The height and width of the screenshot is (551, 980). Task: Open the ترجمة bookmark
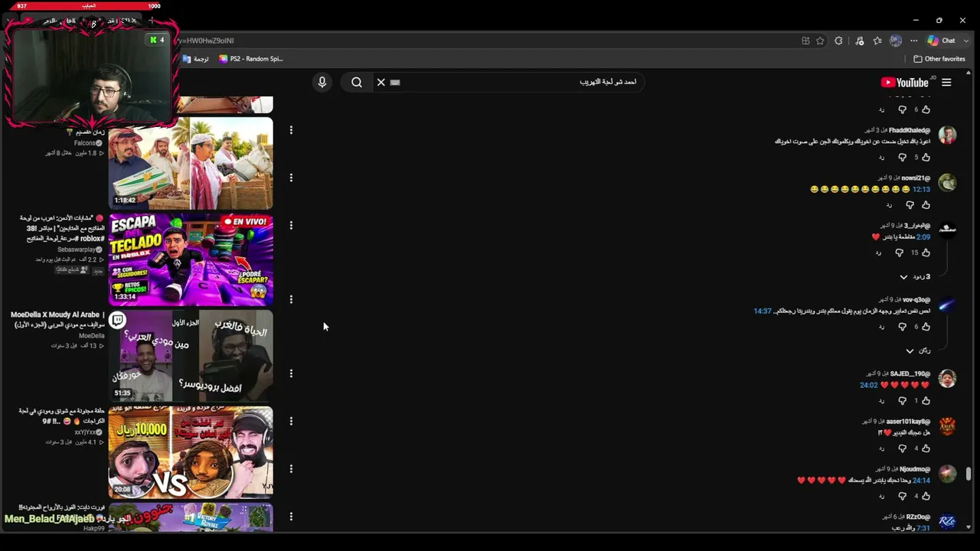point(196,59)
